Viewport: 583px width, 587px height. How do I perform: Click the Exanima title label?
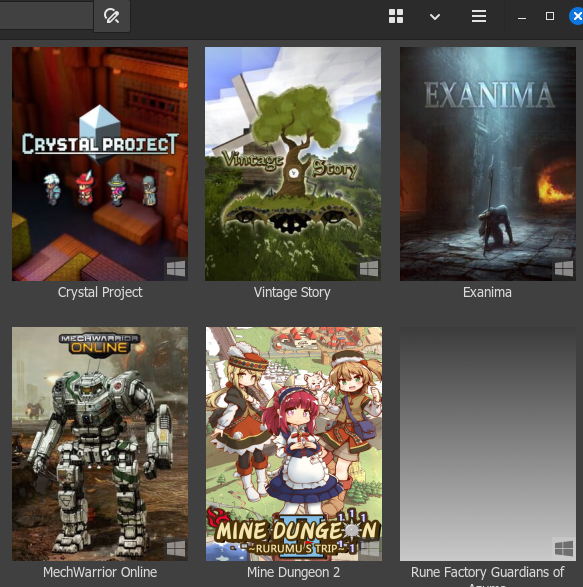[487, 292]
